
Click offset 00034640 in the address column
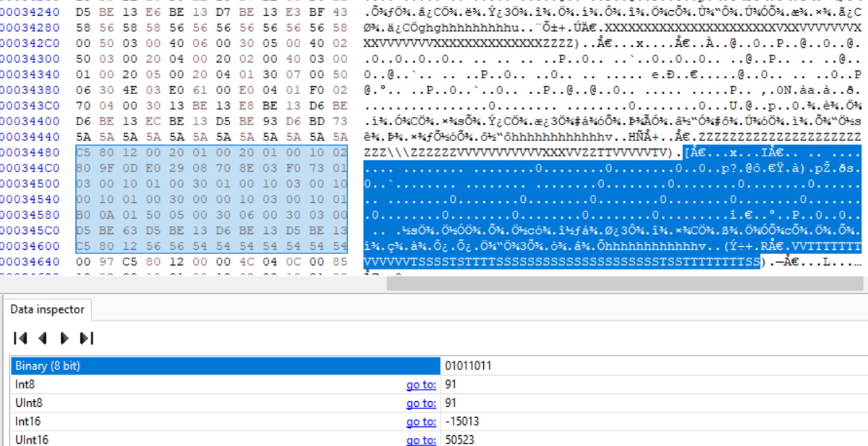point(30,262)
